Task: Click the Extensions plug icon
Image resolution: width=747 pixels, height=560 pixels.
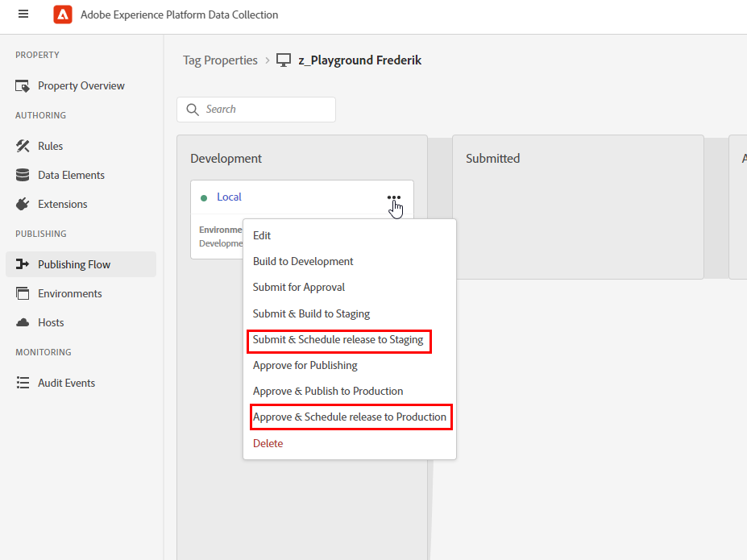Action: click(23, 204)
